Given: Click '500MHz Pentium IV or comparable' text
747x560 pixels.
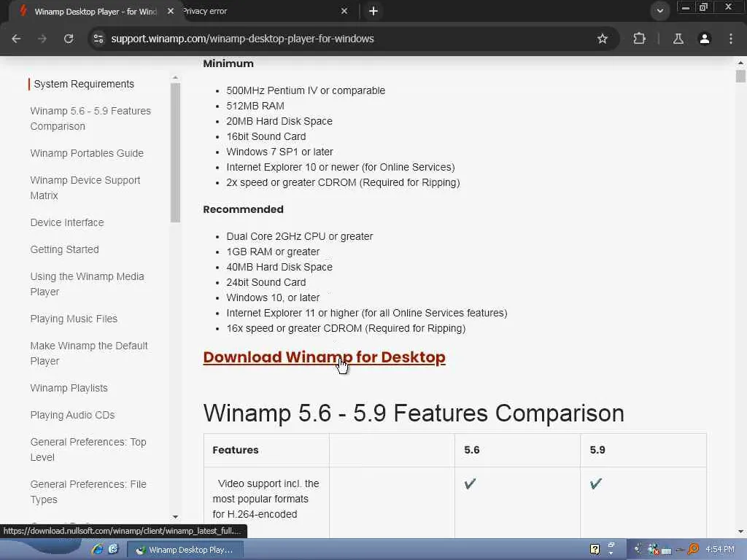Looking at the screenshot, I should tap(306, 90).
